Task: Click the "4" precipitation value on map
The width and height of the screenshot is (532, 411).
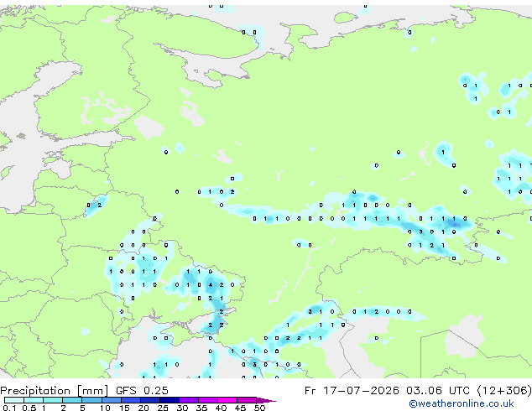Action: click(x=211, y=285)
